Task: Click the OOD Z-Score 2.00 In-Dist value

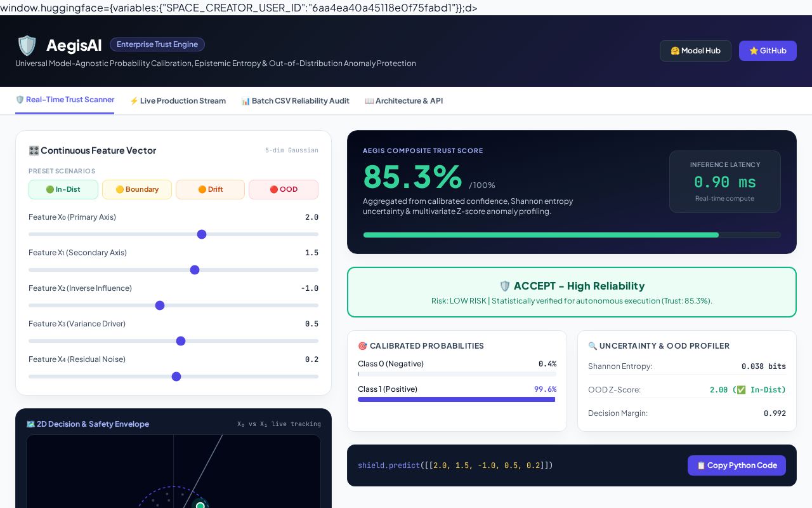Action: point(748,390)
